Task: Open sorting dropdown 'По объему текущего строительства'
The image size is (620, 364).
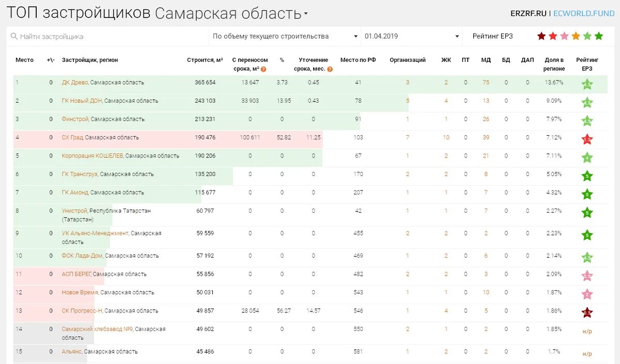Action: (286, 36)
